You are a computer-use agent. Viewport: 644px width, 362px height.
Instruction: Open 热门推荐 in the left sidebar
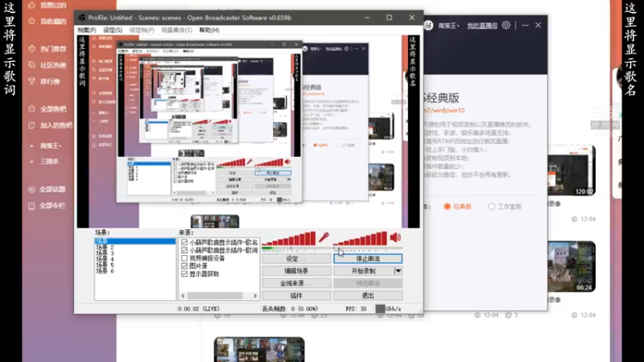tap(47, 49)
